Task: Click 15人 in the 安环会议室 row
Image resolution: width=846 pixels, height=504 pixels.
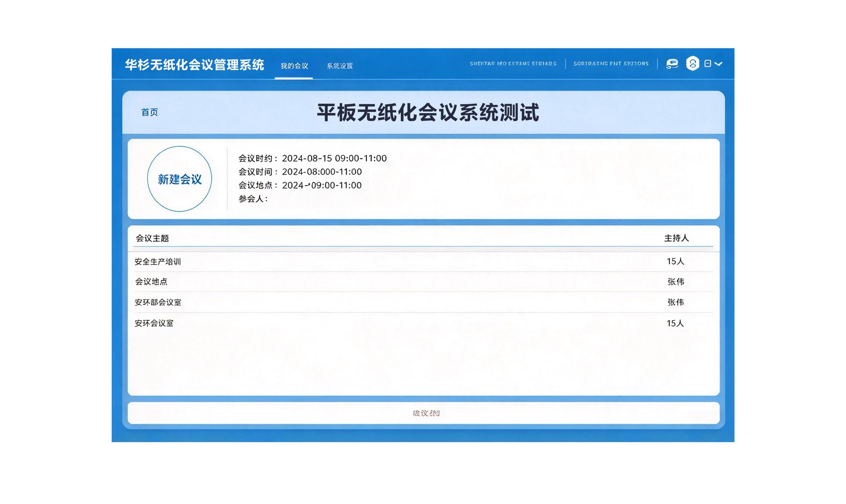Action: (x=675, y=323)
